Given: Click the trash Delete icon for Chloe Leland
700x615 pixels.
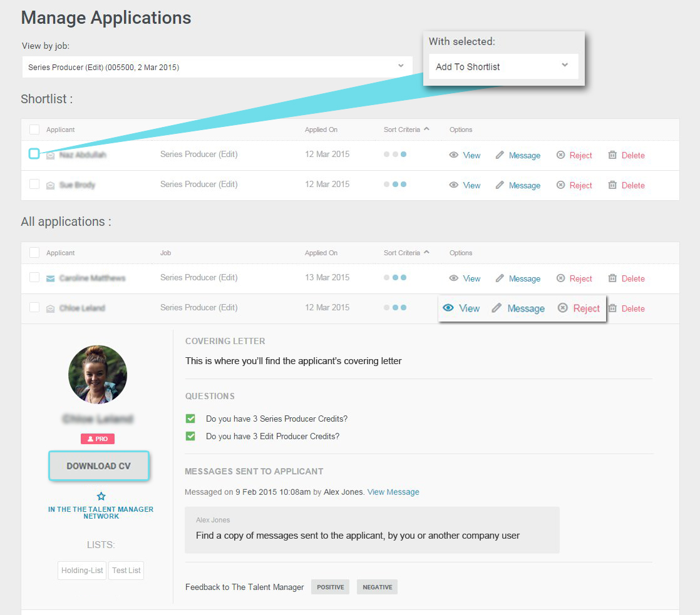Looking at the screenshot, I should [x=612, y=308].
